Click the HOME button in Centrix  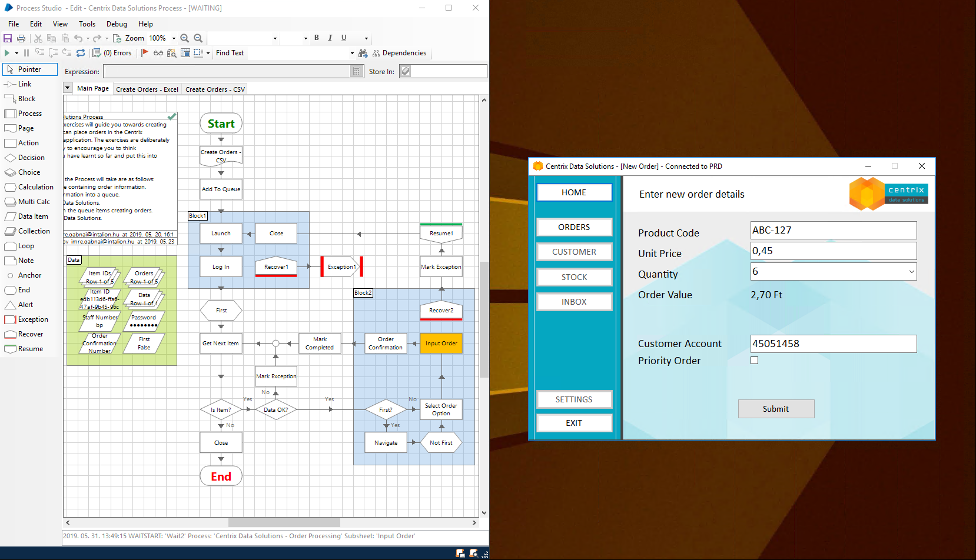tap(574, 192)
